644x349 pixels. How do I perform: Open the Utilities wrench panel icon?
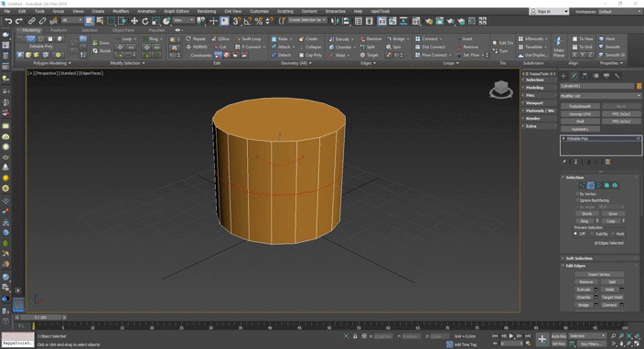pos(617,76)
